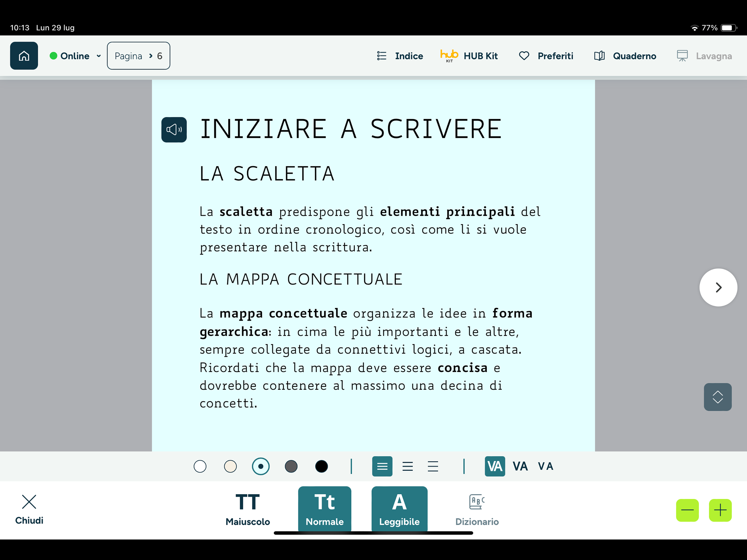Switch text to Normale case
Image resolution: width=747 pixels, height=560 pixels.
coord(325,509)
